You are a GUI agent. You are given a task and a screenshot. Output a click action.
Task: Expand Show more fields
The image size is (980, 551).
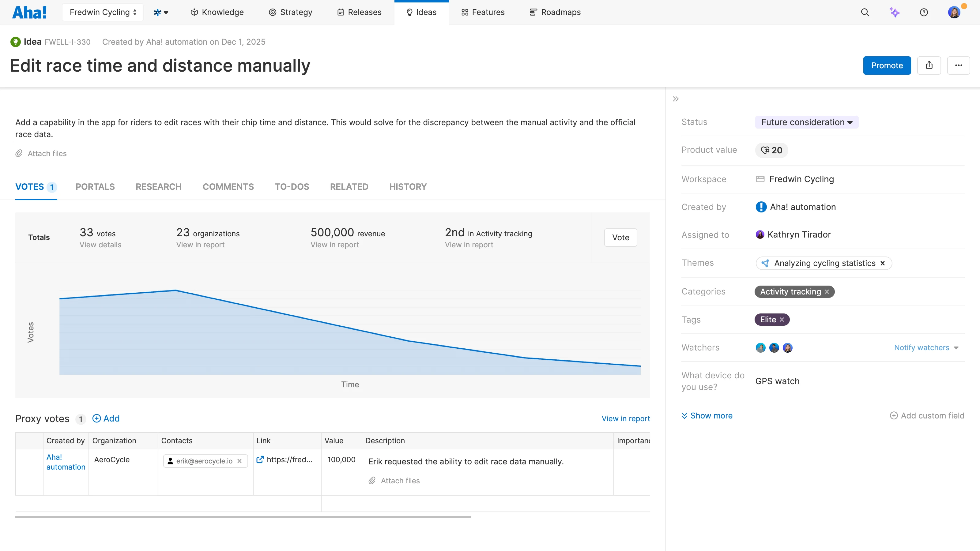click(707, 416)
